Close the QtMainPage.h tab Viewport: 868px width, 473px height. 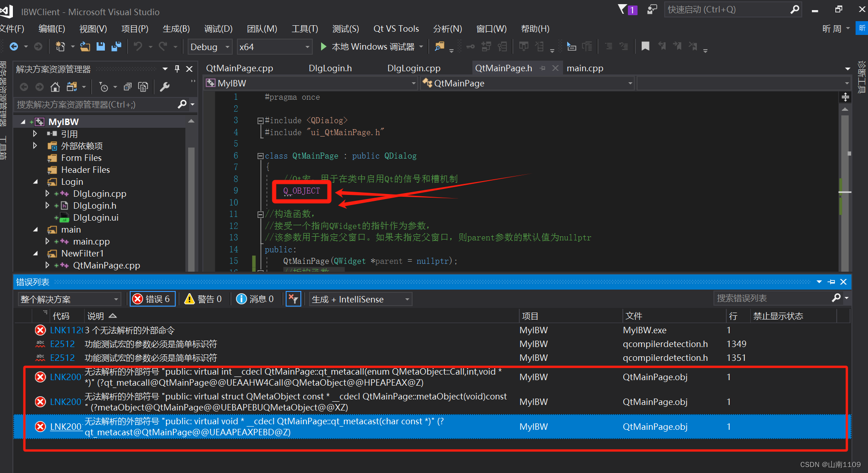click(x=555, y=68)
